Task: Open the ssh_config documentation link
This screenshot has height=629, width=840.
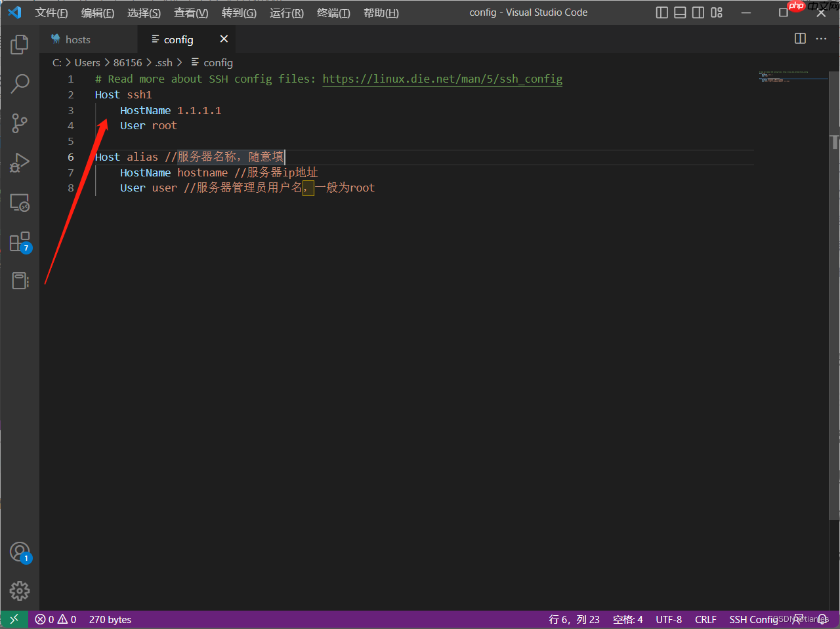Action: click(442, 79)
